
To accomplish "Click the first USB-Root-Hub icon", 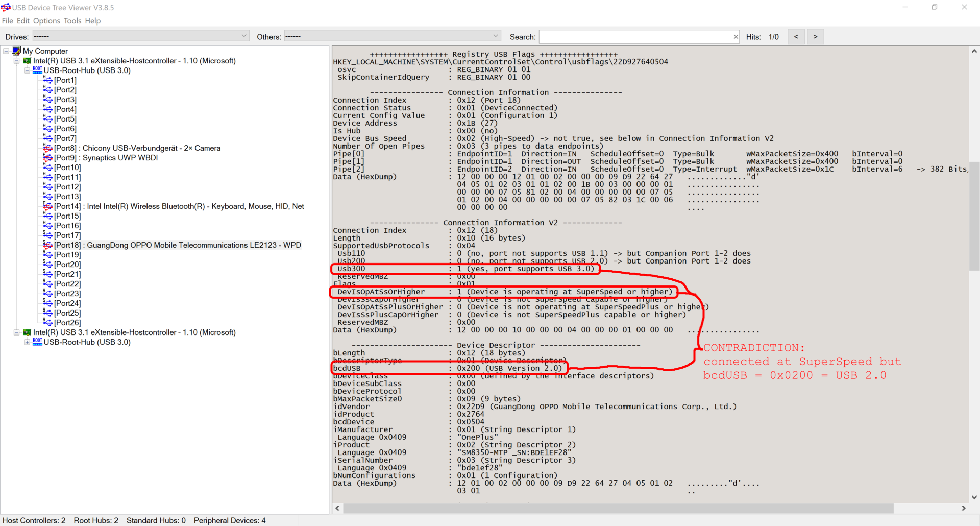I will 37,70.
